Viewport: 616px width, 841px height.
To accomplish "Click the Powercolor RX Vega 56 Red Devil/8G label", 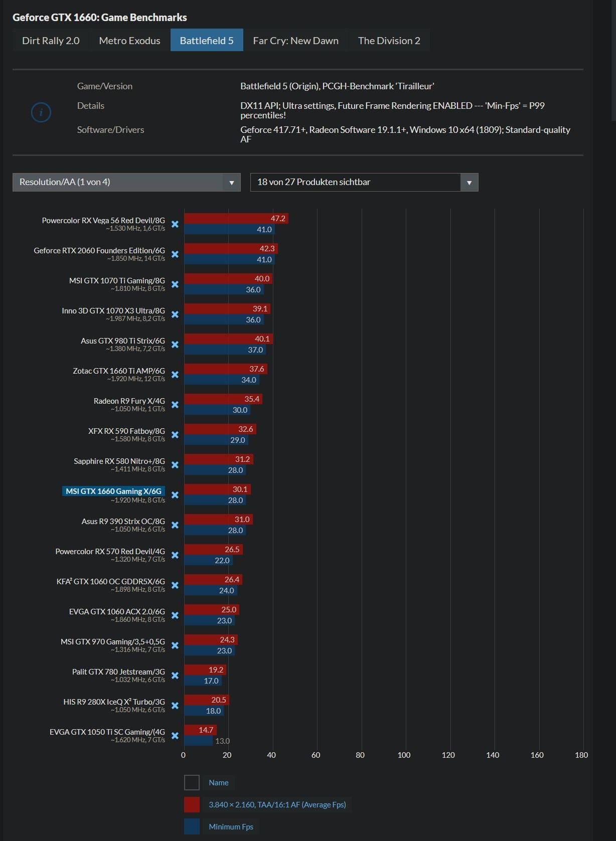I will coord(103,220).
